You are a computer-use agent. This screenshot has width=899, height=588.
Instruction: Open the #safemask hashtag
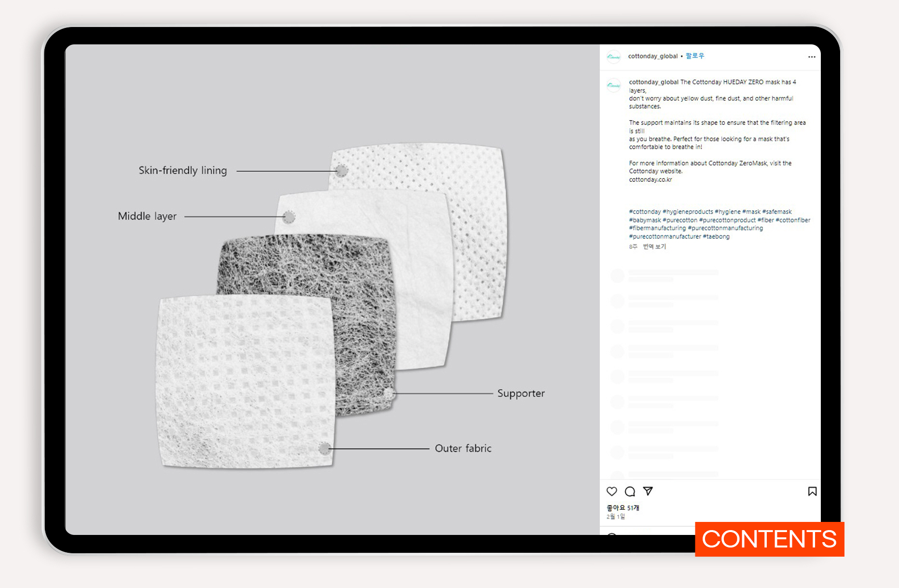[777, 212]
